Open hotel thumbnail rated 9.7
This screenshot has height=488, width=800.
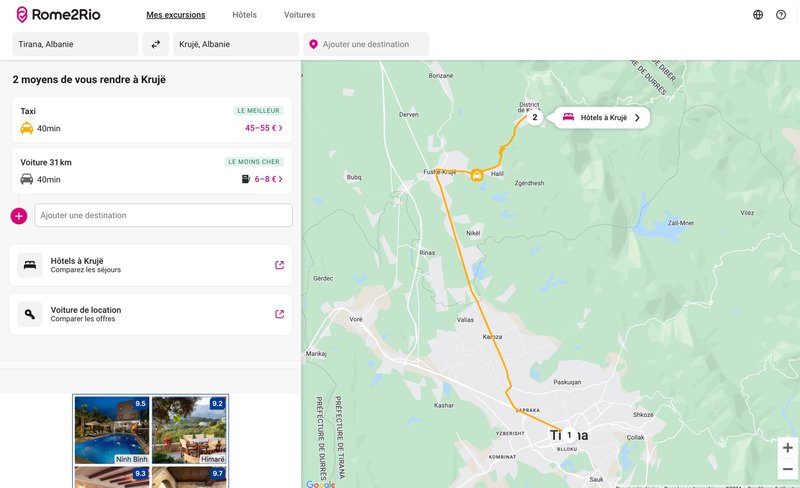click(189, 477)
